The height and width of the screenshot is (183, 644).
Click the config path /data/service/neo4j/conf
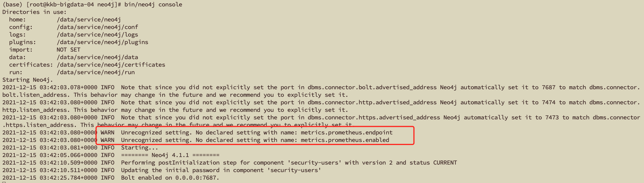coord(97,27)
